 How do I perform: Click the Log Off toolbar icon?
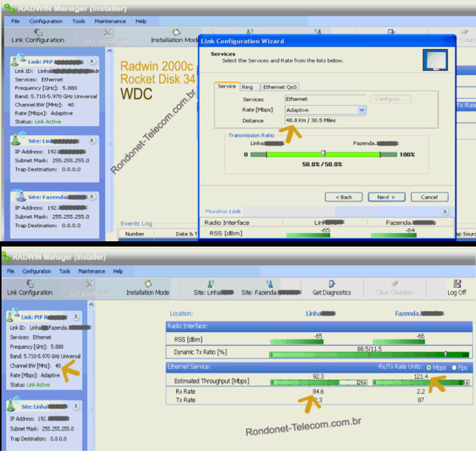pyautogui.click(x=457, y=283)
